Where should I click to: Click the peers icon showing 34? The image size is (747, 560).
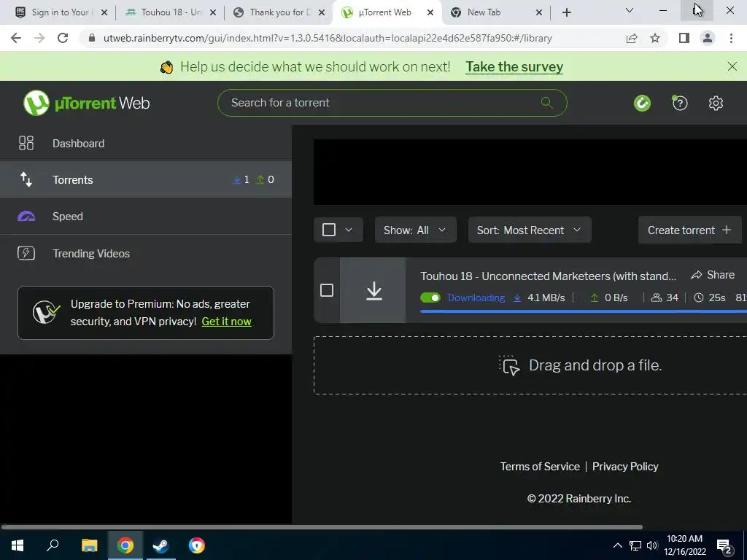[657, 298]
